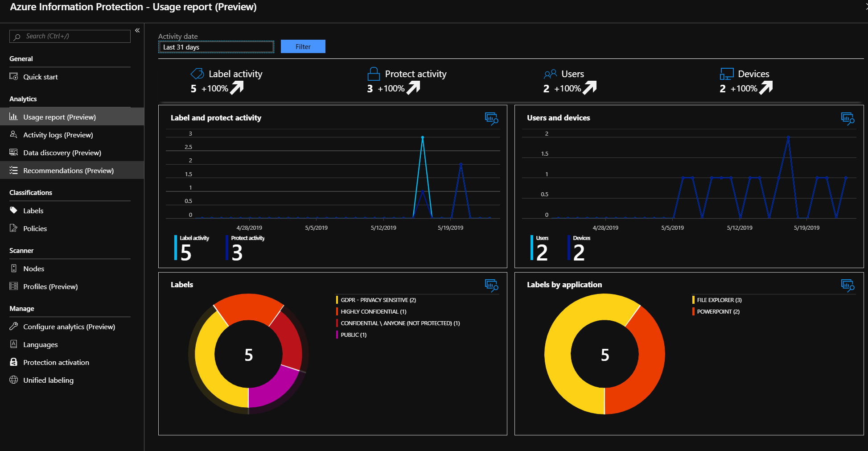Click the Label activity tag icon

tap(197, 74)
